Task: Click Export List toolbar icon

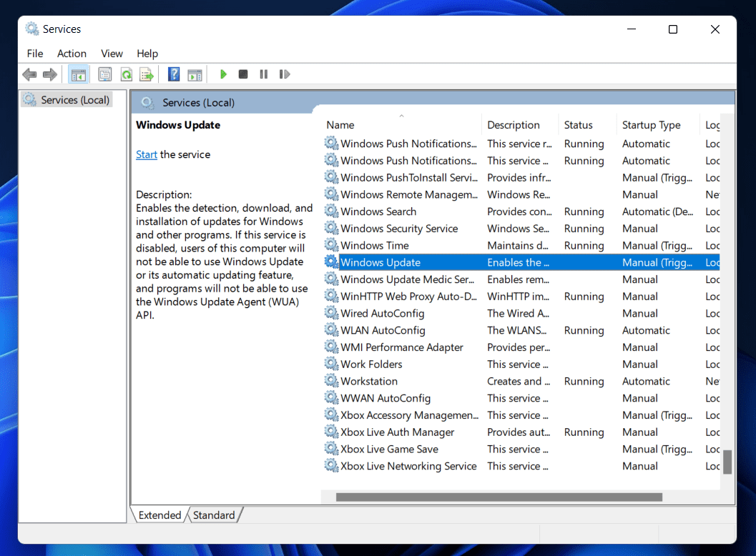Action: [x=147, y=74]
